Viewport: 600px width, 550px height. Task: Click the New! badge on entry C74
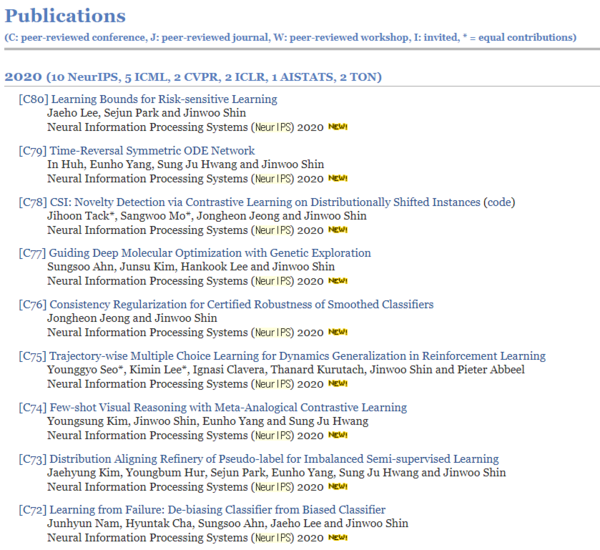tap(338, 435)
